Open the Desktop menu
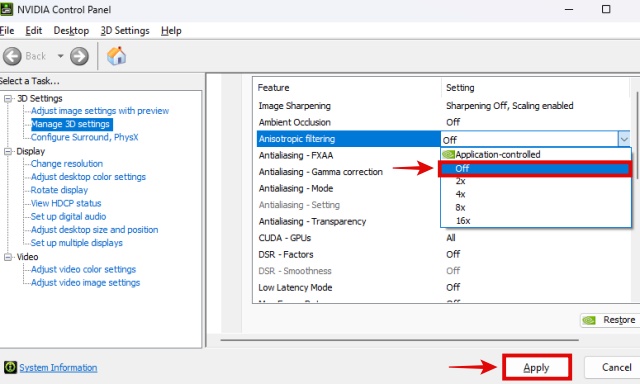 tap(71, 31)
